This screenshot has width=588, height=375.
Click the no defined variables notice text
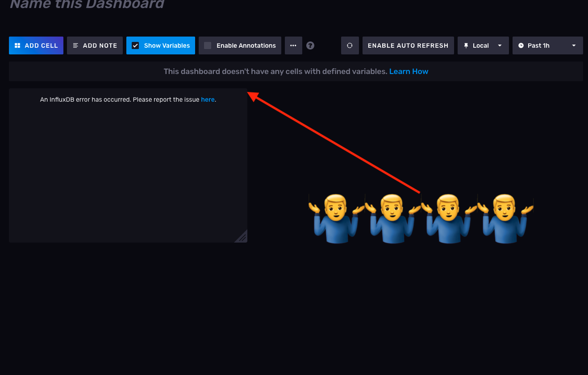275,71
